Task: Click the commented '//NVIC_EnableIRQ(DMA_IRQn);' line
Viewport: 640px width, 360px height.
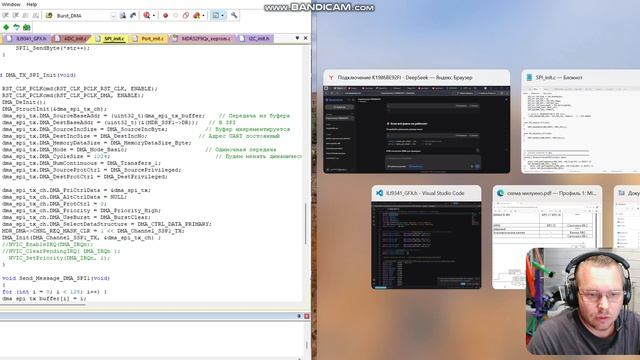Action: pyautogui.click(x=48, y=244)
